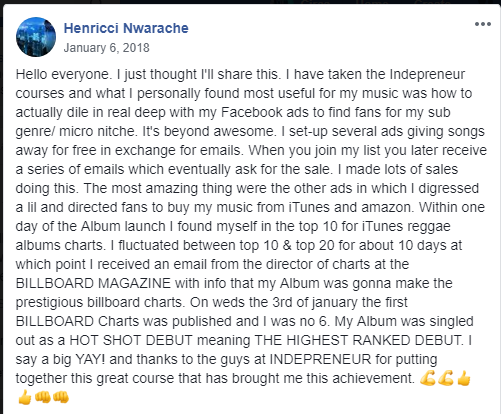Click the word Facebook in the post
Image resolution: width=501 pixels, height=414 pixels.
point(252,112)
